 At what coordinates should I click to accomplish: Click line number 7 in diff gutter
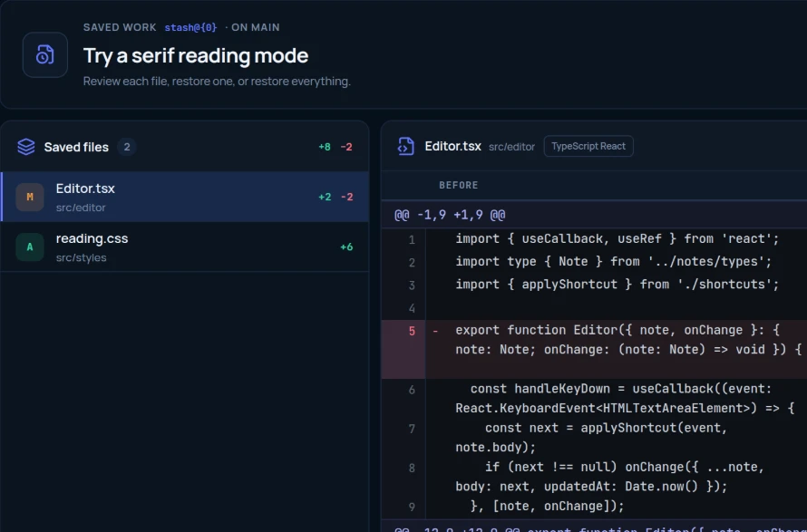click(412, 429)
